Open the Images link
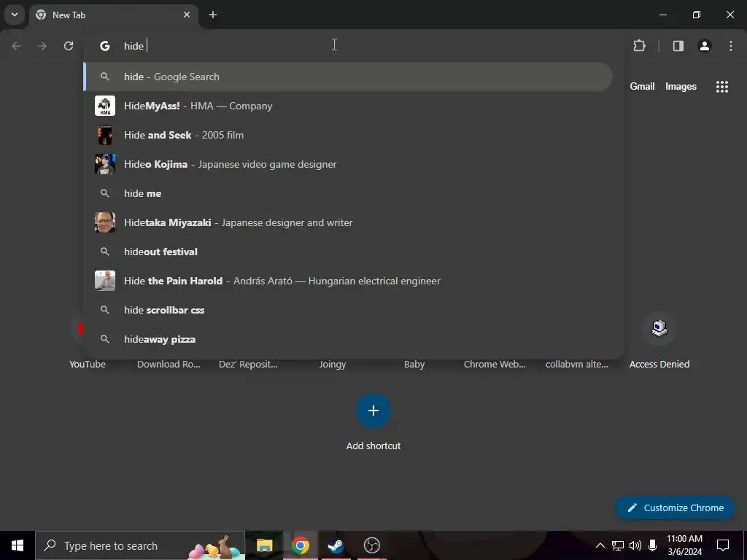 [x=681, y=86]
